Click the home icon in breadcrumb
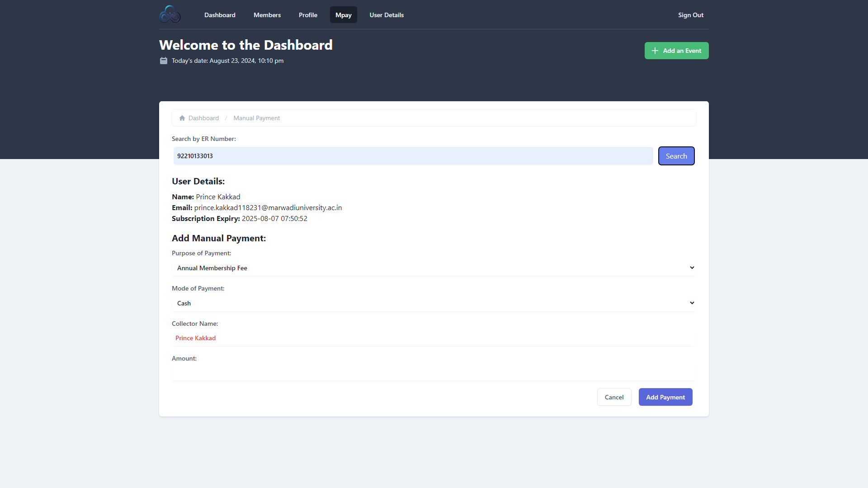Viewport: 868px width, 488px height. (182, 118)
